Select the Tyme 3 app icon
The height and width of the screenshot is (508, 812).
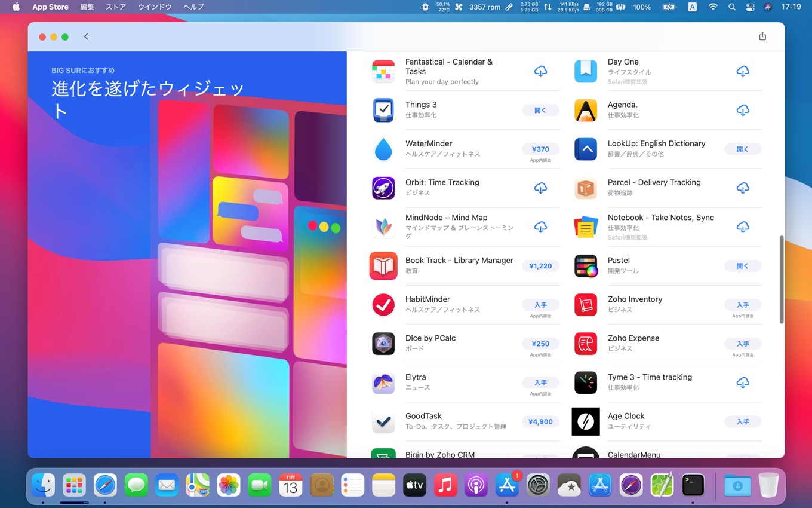click(586, 382)
